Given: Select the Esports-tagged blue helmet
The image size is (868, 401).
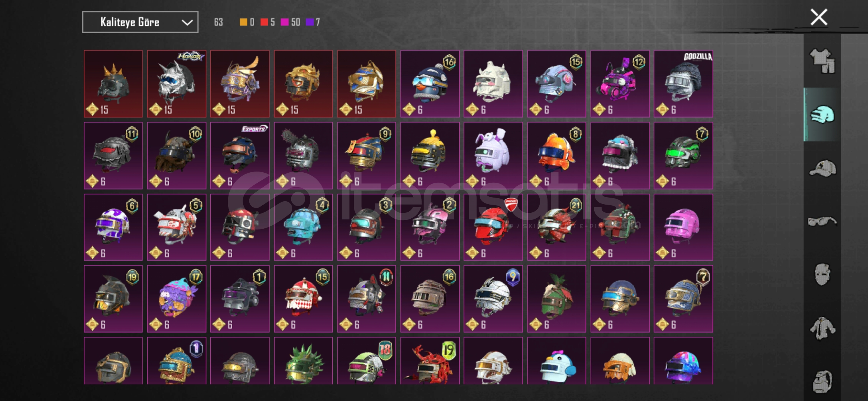Looking at the screenshot, I should 240,156.
